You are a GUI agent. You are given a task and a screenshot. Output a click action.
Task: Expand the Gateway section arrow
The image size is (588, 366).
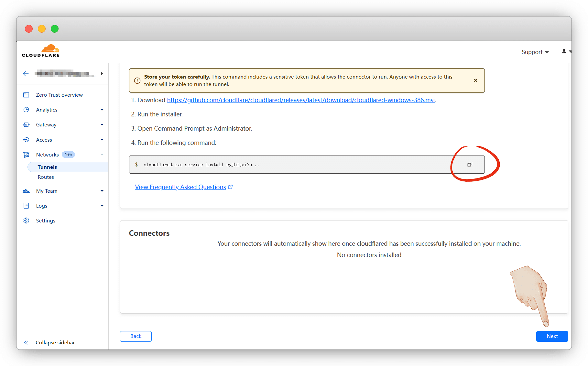[102, 125]
